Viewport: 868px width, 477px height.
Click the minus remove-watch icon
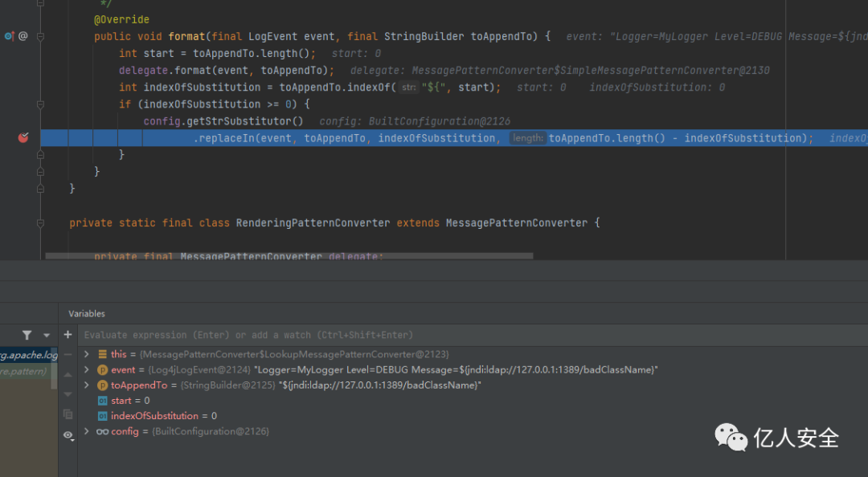point(68,354)
